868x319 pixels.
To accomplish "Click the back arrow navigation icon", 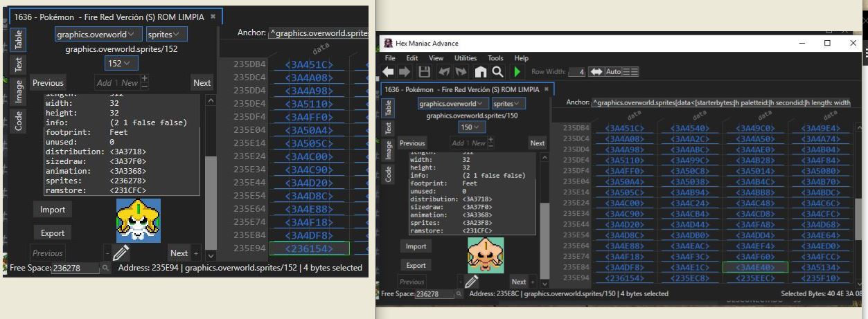I will pos(388,71).
